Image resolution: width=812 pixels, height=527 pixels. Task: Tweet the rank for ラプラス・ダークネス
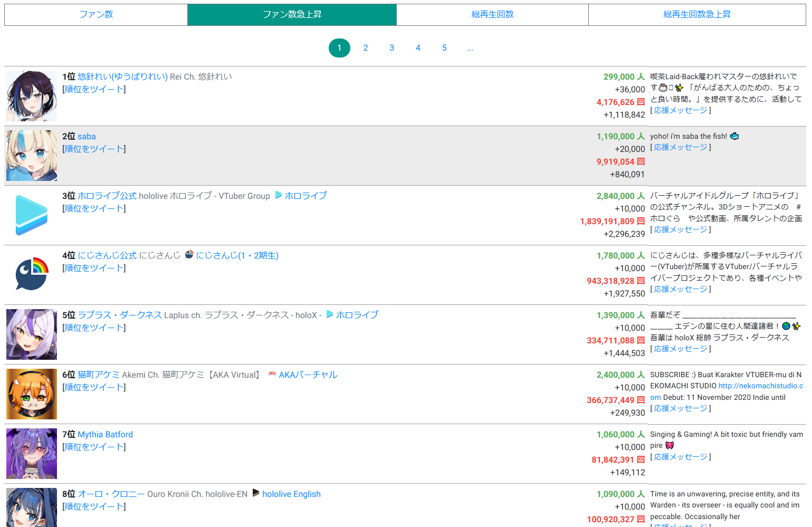coord(94,328)
